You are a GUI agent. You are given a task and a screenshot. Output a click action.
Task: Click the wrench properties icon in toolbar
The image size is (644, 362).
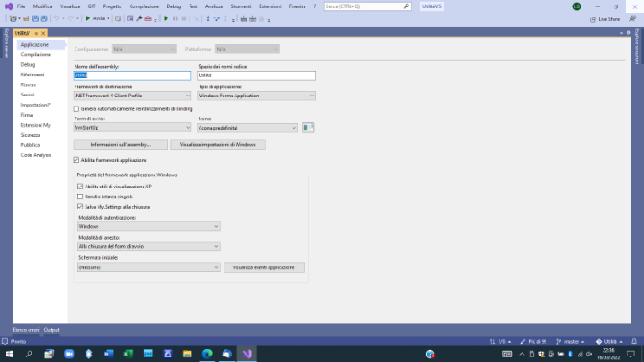coord(139,18)
